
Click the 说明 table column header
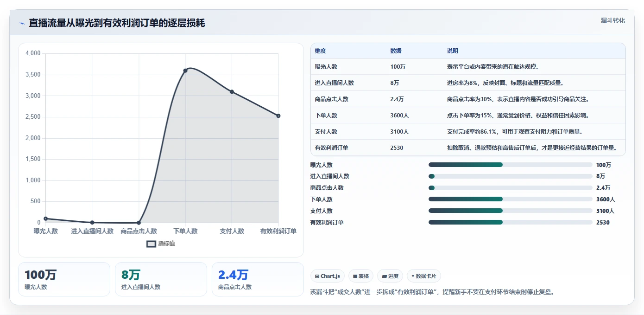pyautogui.click(x=452, y=51)
